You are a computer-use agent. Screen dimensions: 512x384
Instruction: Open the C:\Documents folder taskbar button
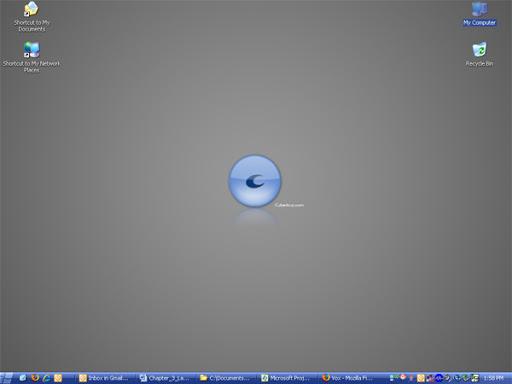coord(226,378)
